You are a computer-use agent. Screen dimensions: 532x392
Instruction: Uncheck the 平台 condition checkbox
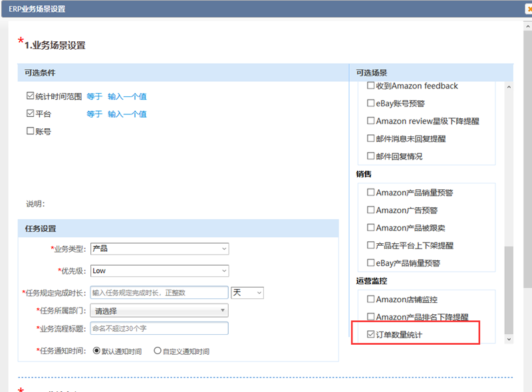tap(30, 114)
